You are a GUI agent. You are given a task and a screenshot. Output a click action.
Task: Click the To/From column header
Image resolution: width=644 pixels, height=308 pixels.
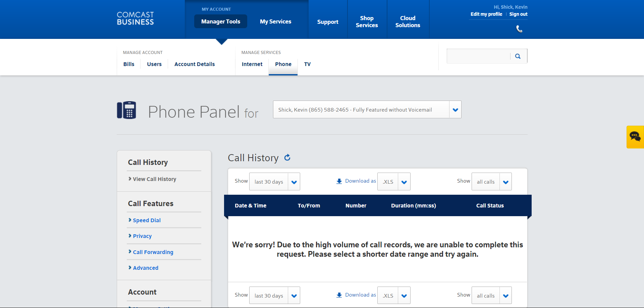309,205
